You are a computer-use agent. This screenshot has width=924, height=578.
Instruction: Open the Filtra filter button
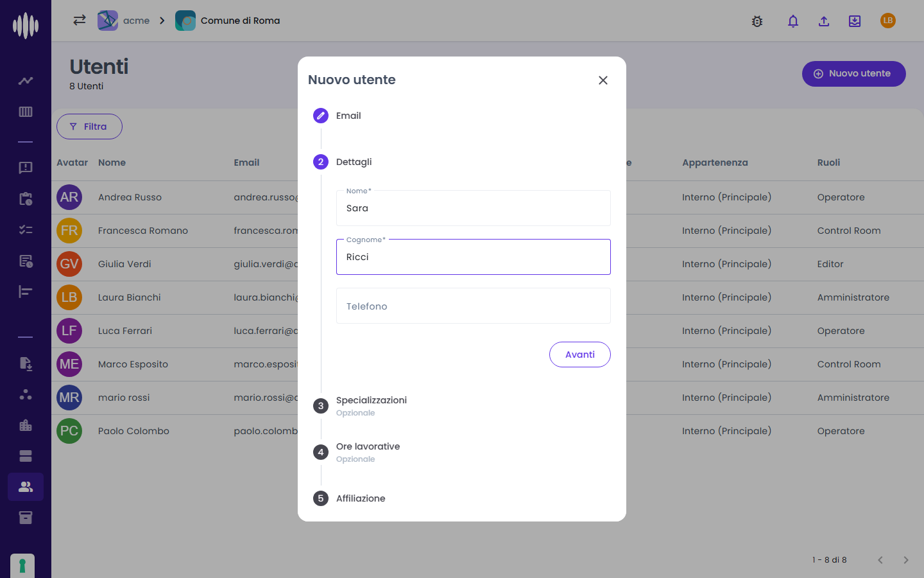(89, 127)
